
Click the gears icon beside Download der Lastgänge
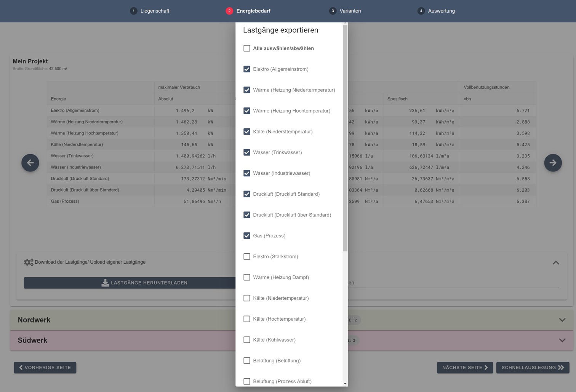[x=29, y=262]
